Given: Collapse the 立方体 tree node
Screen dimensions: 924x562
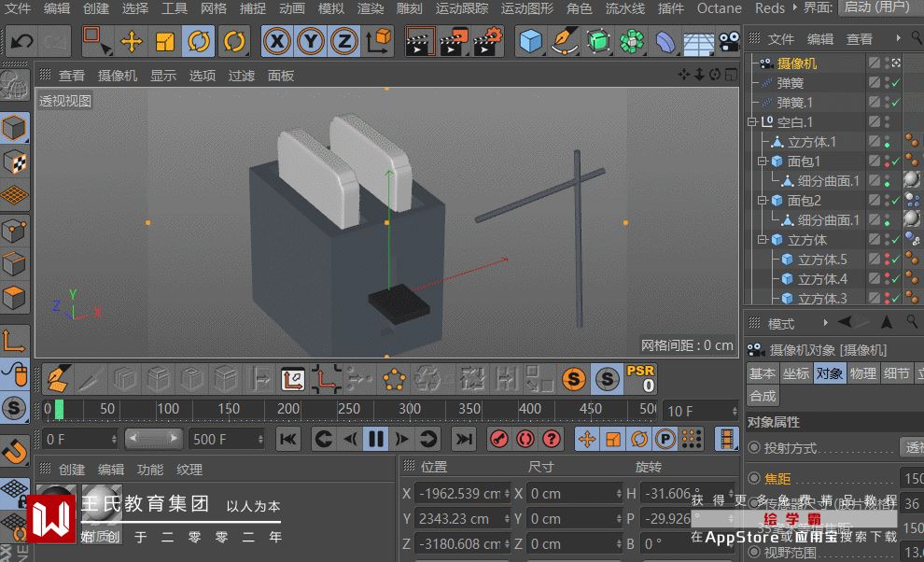Looking at the screenshot, I should point(762,239).
